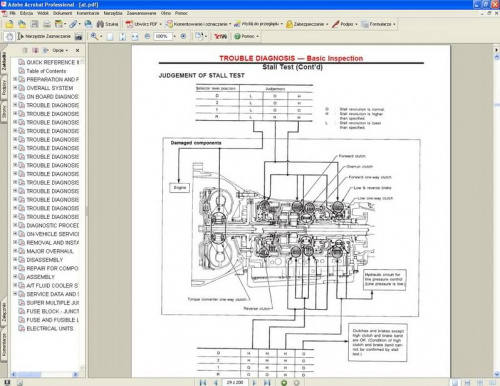Image resolution: width=500 pixels, height=386 pixels.
Task: Click the bookmarks panel horizontal scrollbar
Action: pyautogui.click(x=45, y=375)
